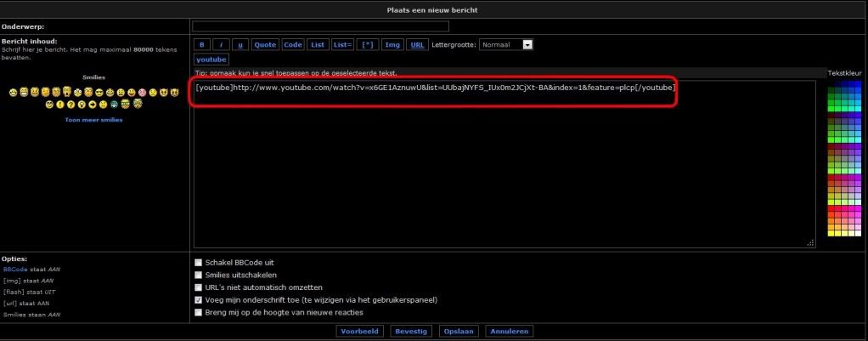Insert the exclamation mark smiley
Viewport: 868px width, 341px height.
click(59, 105)
